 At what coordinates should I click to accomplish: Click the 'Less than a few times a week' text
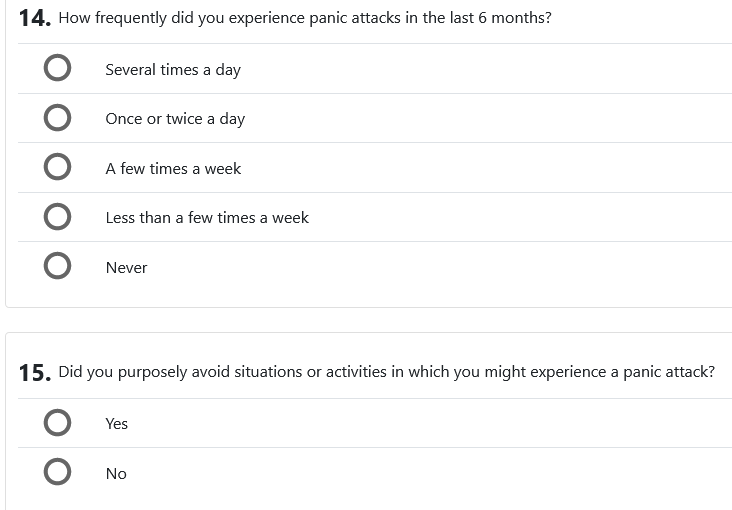tap(207, 218)
